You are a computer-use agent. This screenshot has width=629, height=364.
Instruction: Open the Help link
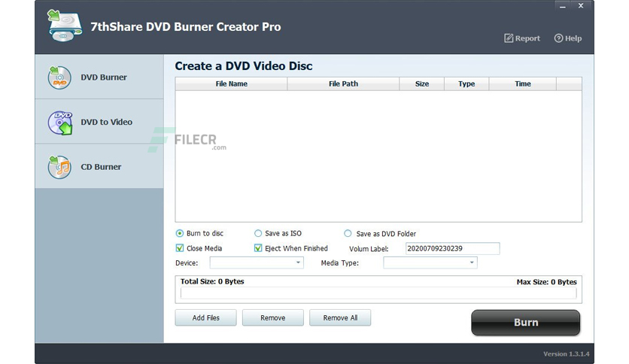pyautogui.click(x=568, y=38)
